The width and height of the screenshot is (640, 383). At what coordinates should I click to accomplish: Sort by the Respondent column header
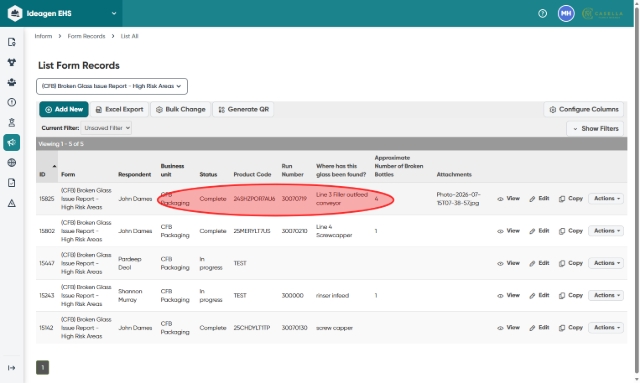(x=135, y=174)
